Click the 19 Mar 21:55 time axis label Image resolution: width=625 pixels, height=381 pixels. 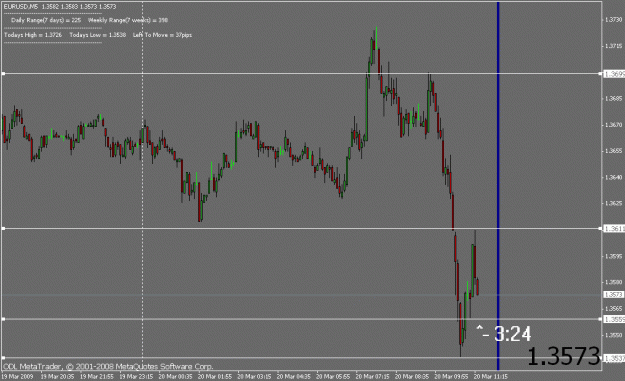tap(96, 376)
